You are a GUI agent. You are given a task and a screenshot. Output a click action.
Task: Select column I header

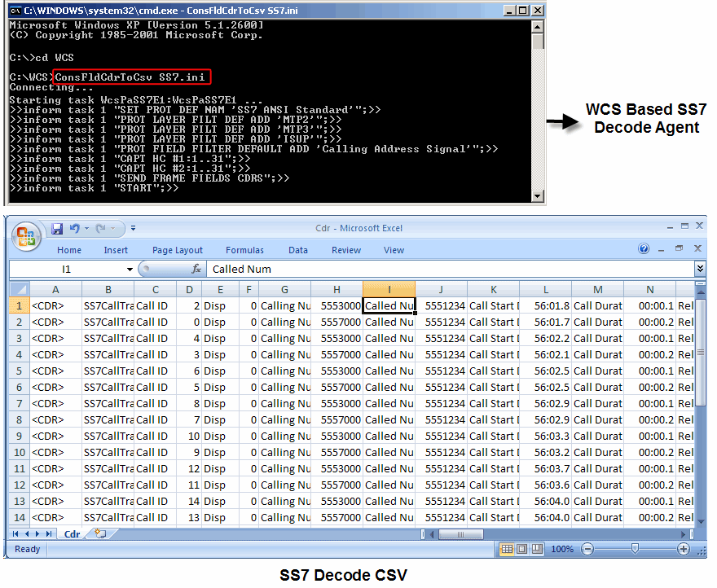pyautogui.click(x=389, y=289)
